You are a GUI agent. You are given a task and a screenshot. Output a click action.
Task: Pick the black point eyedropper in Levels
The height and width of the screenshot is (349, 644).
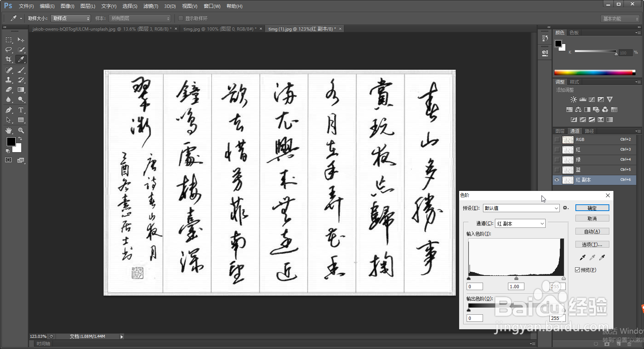point(583,257)
